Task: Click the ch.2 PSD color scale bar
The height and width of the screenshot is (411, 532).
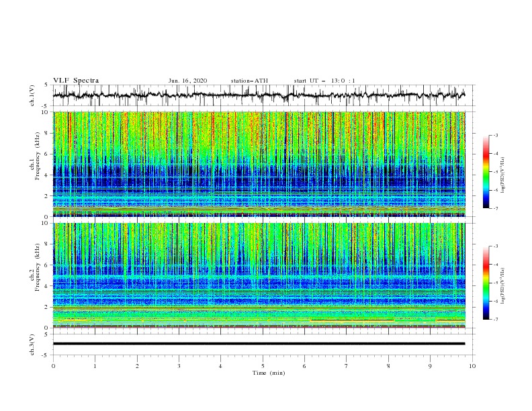Action: coord(486,283)
